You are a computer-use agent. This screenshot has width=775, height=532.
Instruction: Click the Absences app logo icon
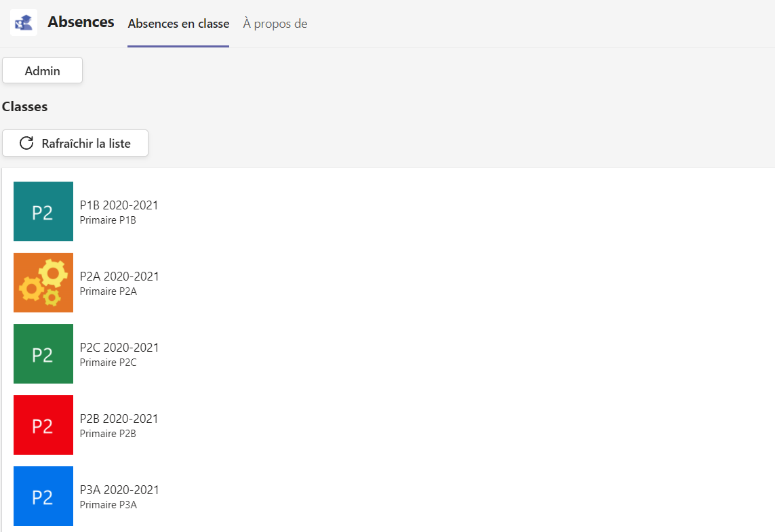tap(24, 22)
